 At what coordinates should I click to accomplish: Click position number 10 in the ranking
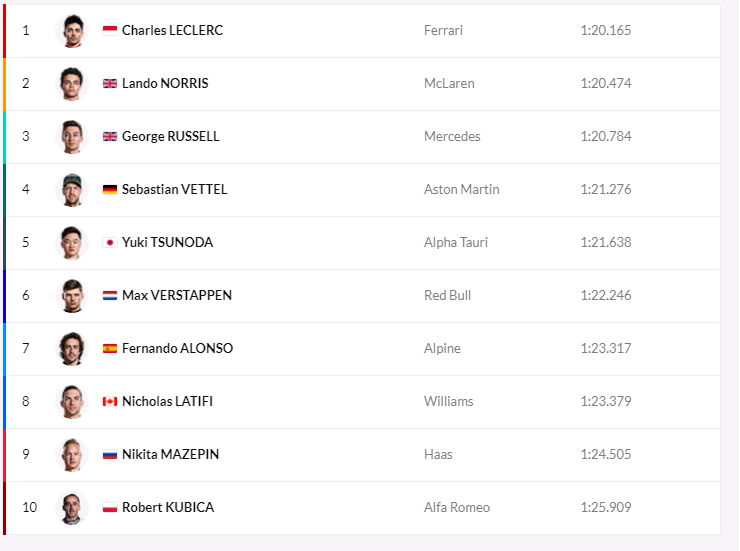tap(29, 507)
